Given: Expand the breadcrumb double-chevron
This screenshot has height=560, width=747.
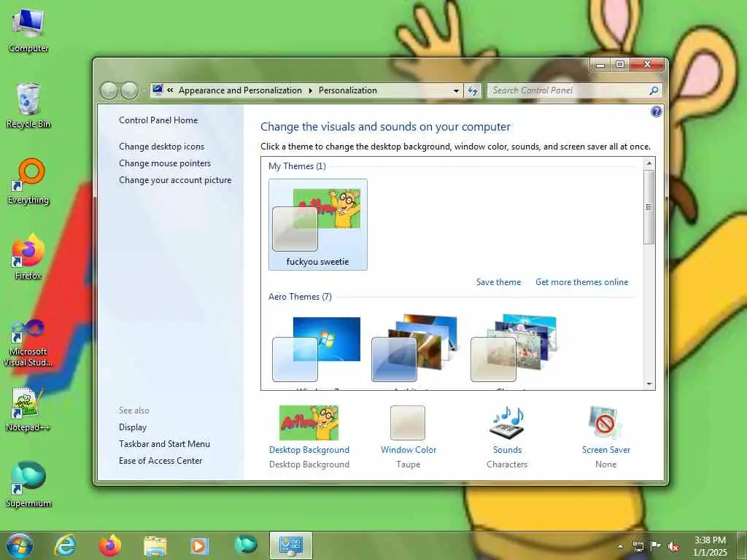Looking at the screenshot, I should 170,90.
